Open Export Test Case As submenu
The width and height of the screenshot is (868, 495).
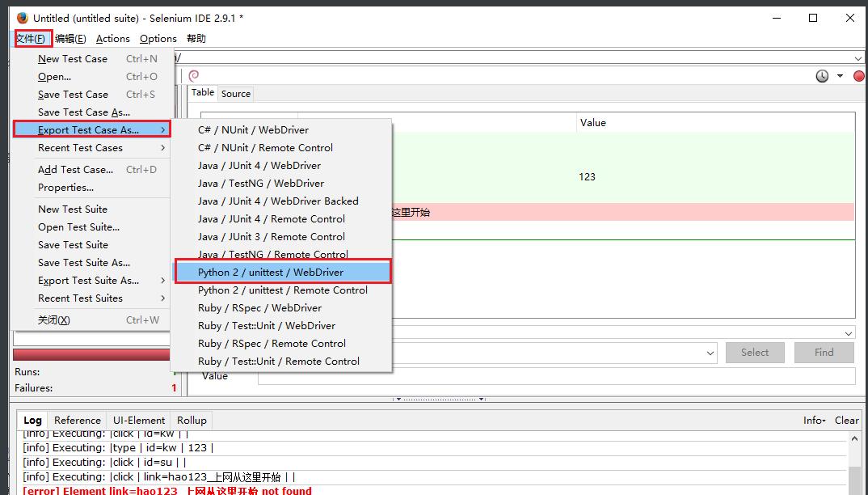tap(91, 129)
